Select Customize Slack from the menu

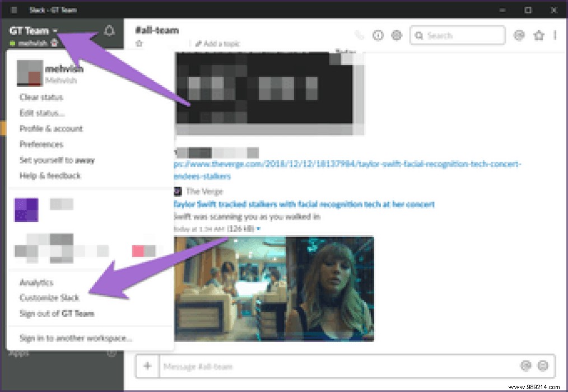[49, 297]
